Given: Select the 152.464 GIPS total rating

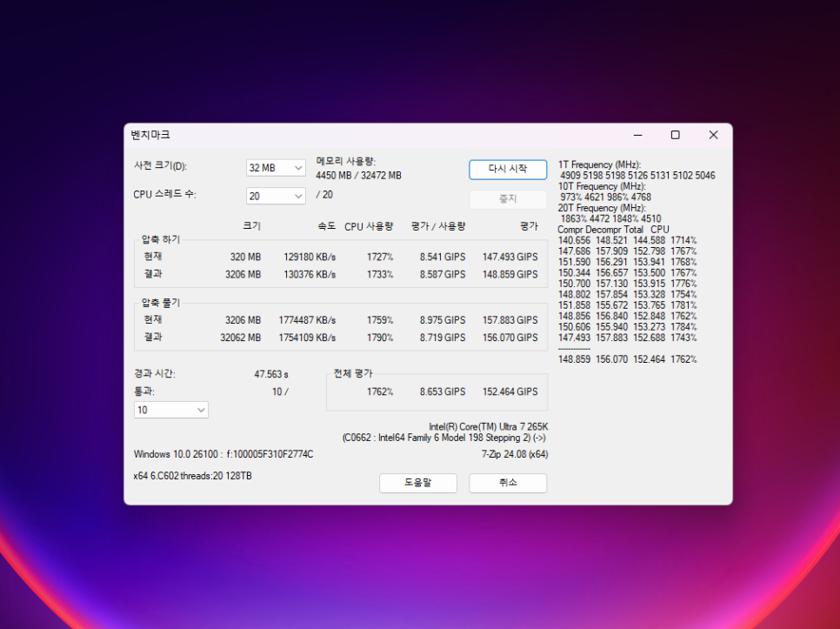Looking at the screenshot, I should point(510,391).
